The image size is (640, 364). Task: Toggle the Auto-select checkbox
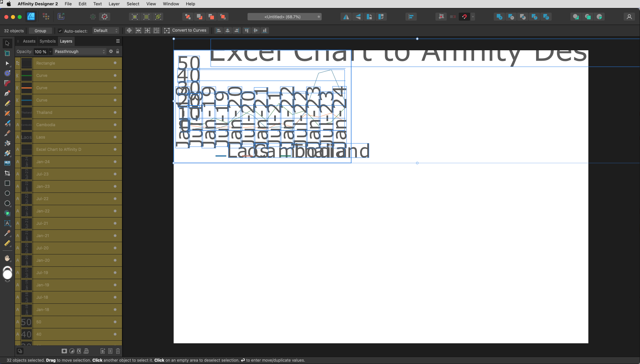(x=60, y=30)
